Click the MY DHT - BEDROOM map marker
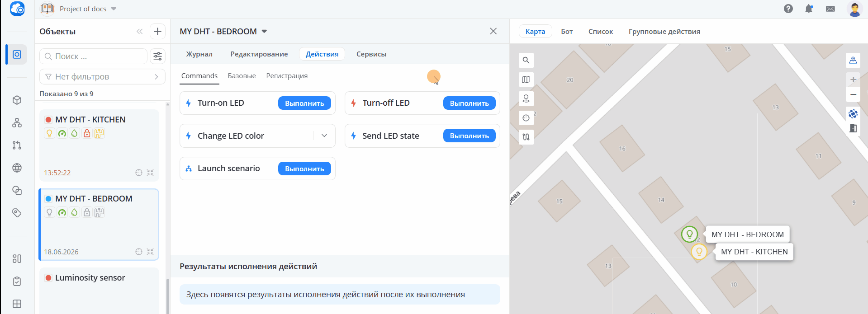 tap(689, 234)
